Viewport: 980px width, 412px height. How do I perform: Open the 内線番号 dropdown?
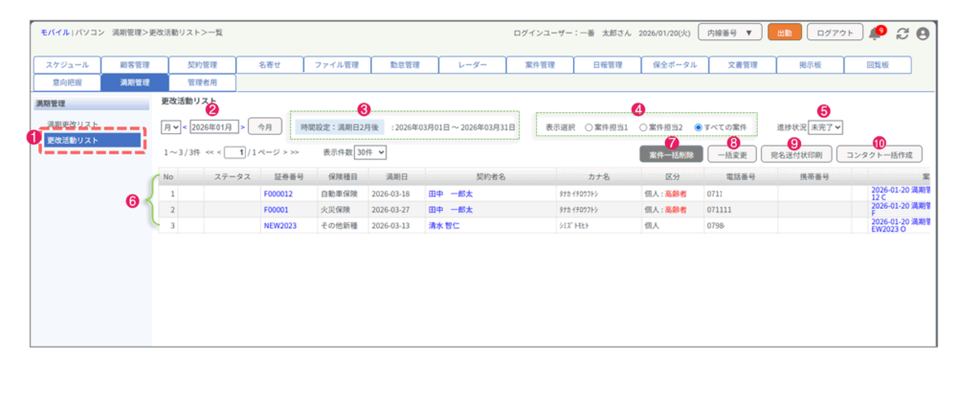click(x=728, y=33)
